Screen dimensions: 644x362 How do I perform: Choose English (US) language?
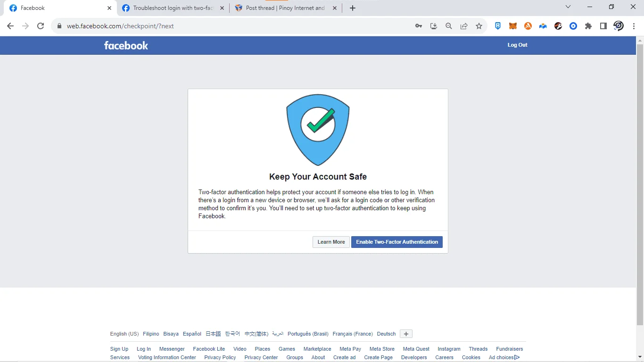[x=124, y=334]
